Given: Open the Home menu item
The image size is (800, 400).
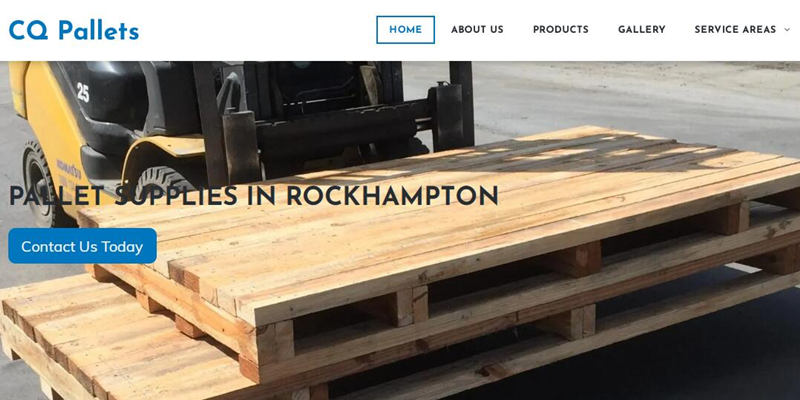Looking at the screenshot, I should (406, 30).
